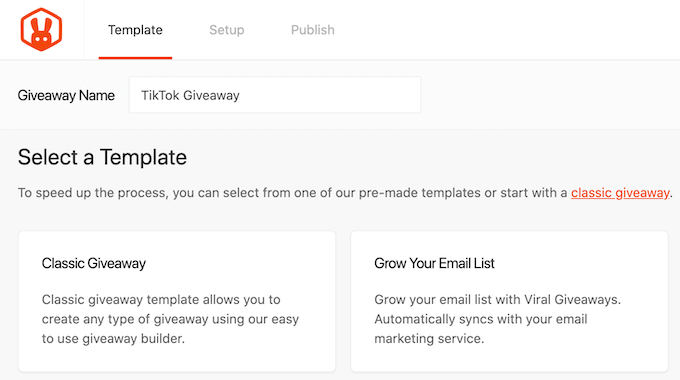Click the 'pre-made templates' phrase
The height and width of the screenshot is (380, 680).
[x=419, y=193]
